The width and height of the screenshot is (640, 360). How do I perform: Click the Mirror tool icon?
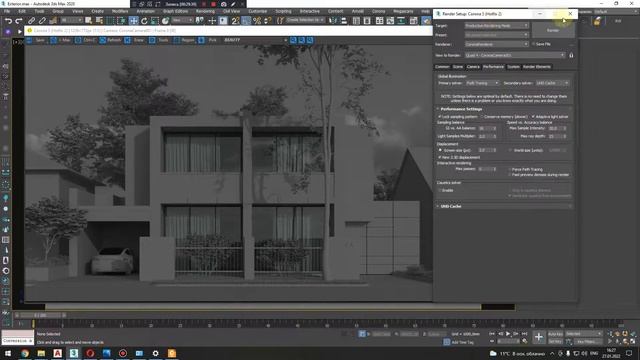(x=333, y=20)
